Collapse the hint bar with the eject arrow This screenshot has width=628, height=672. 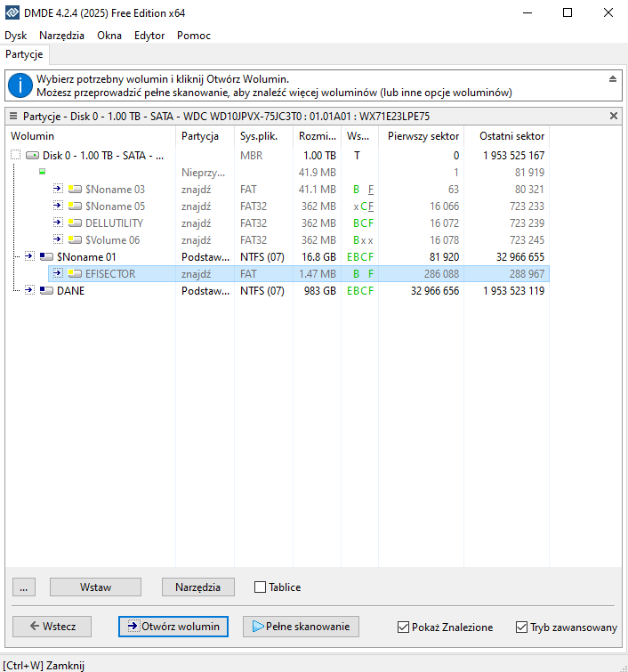613,79
